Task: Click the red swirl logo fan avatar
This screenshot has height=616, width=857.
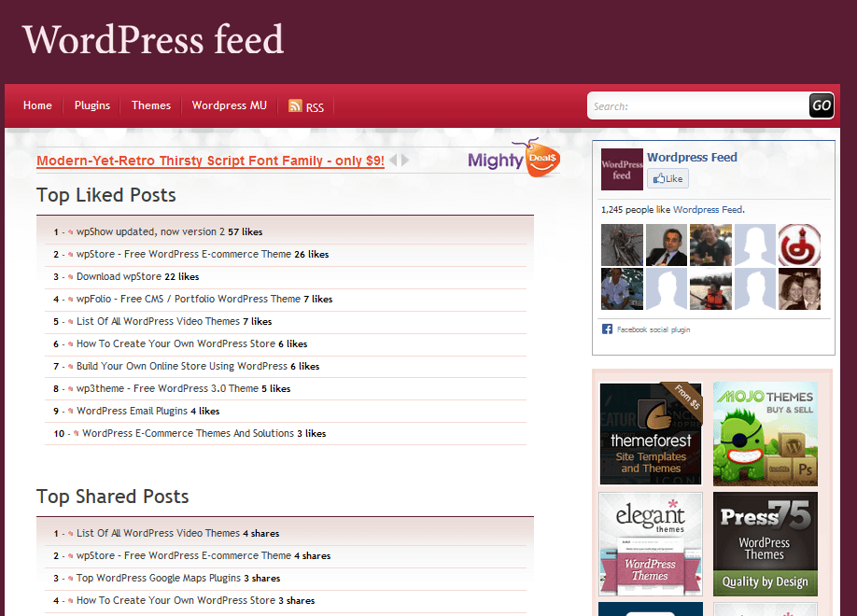Action: (x=799, y=245)
